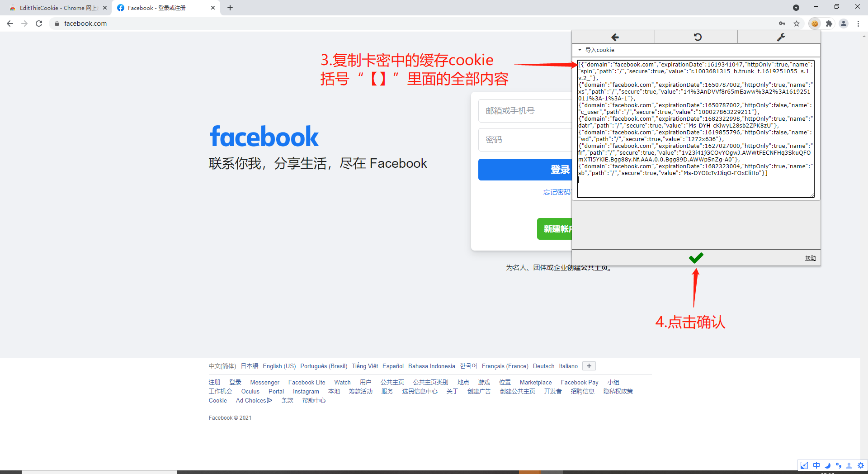This screenshot has width=868, height=474.
Task: Show more languages with the plus button
Action: (589, 366)
